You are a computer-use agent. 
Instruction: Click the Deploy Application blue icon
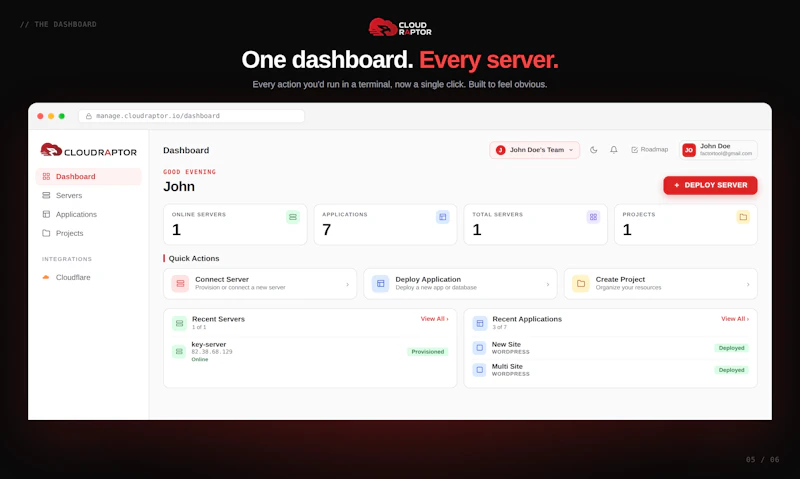pyautogui.click(x=381, y=284)
